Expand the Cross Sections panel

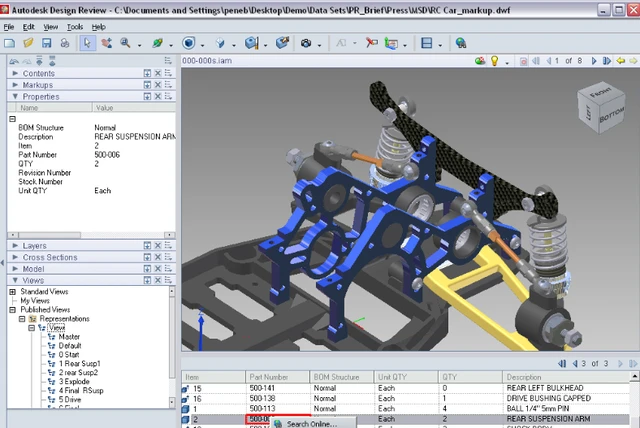tap(14, 257)
